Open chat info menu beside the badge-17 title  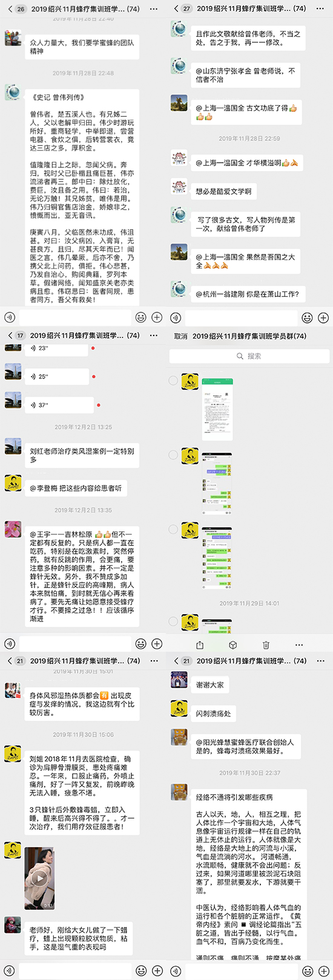click(154, 336)
